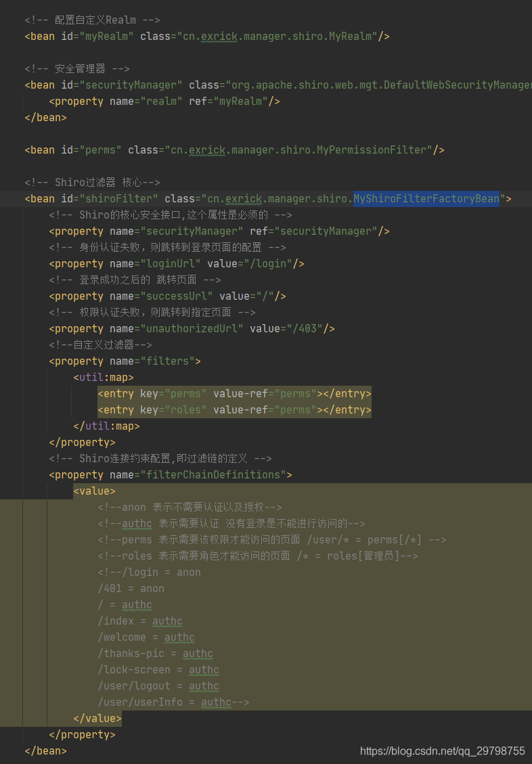
Task: Click the closing </util:map> tag
Action: click(x=106, y=426)
